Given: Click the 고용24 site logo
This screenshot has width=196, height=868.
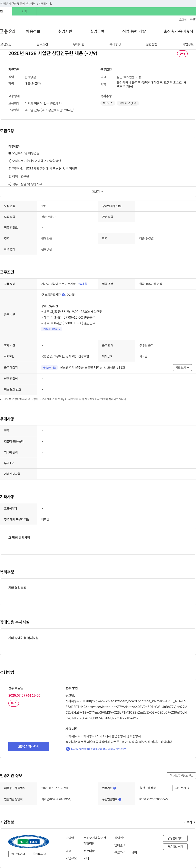Looking at the screenshot, I should (x=7, y=31).
